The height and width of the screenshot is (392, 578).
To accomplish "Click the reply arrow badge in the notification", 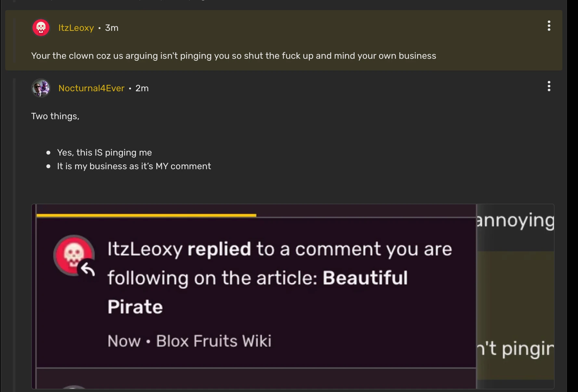I will [x=88, y=269].
